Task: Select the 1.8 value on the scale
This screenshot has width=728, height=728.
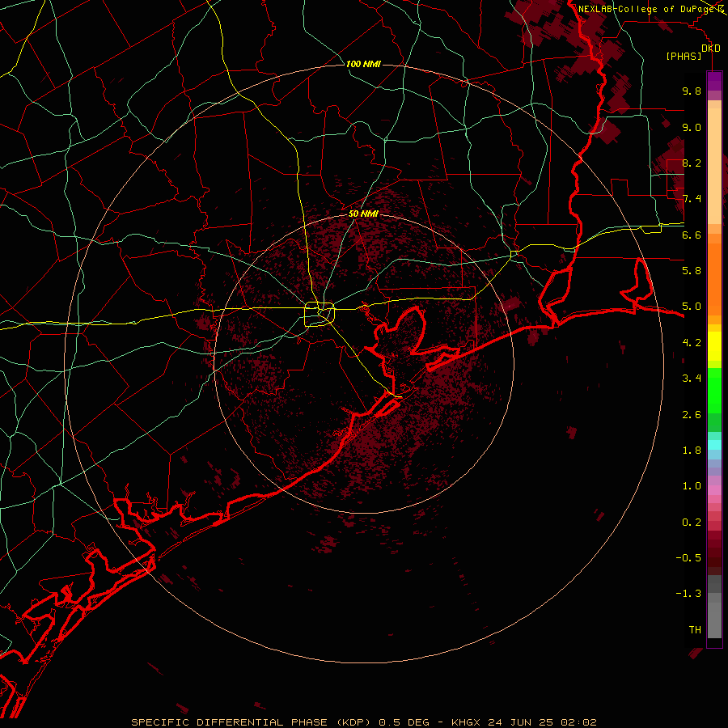Action: pyautogui.click(x=692, y=451)
